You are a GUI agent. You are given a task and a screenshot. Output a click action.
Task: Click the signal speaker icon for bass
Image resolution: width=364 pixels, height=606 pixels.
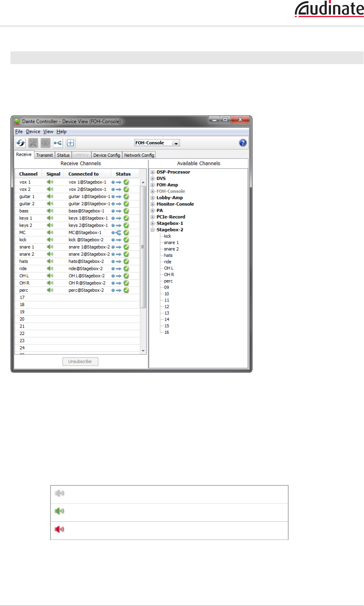point(50,211)
